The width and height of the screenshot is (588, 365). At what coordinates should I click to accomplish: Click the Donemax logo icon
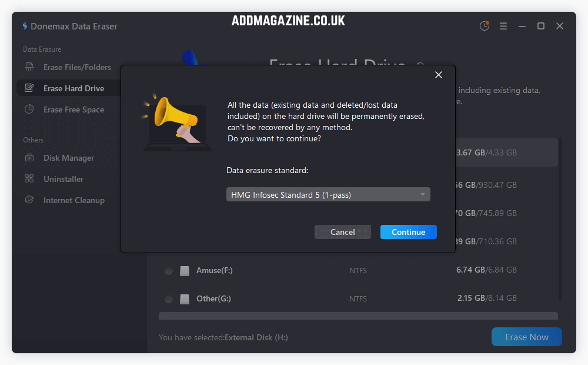25,26
